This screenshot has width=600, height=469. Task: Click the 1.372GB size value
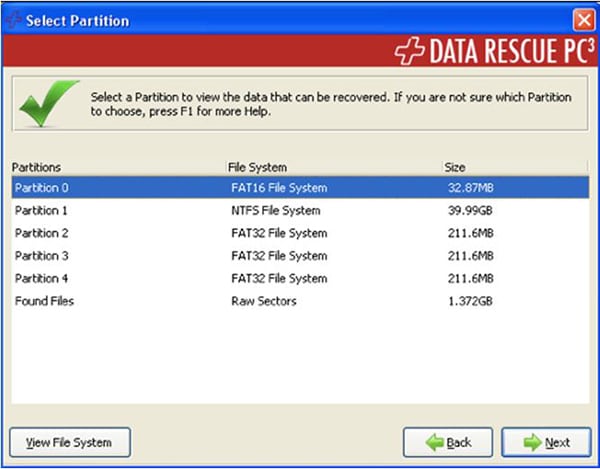click(470, 301)
